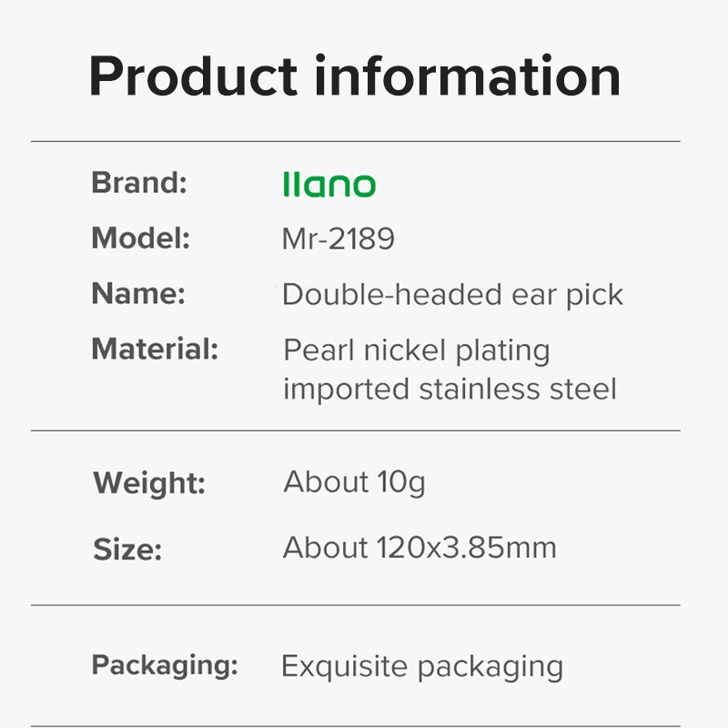Click the Exquisite packaging text
Viewport: 728px width, 728px height.
pyautogui.click(x=422, y=666)
